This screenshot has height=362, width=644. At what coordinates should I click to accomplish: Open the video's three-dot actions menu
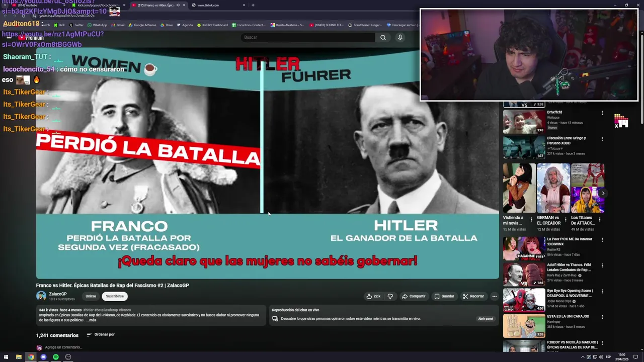pyautogui.click(x=494, y=296)
